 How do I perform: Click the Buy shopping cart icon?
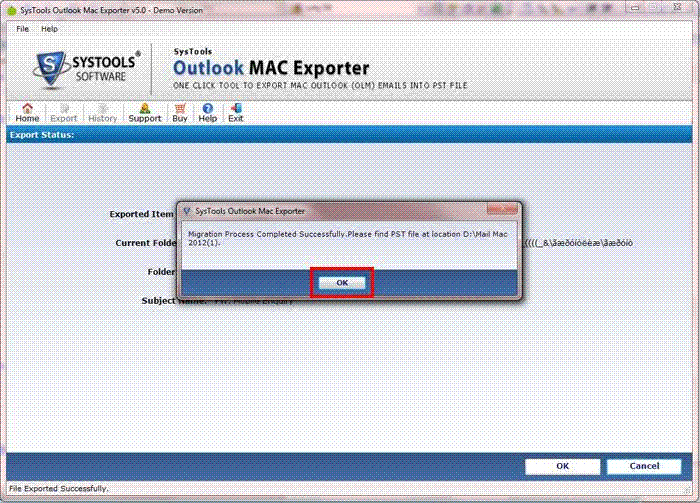click(180, 112)
